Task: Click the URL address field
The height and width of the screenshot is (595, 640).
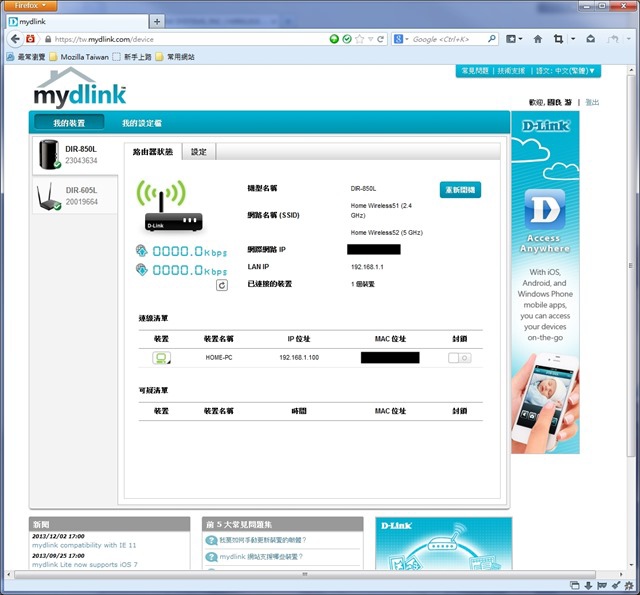Action: [188, 39]
